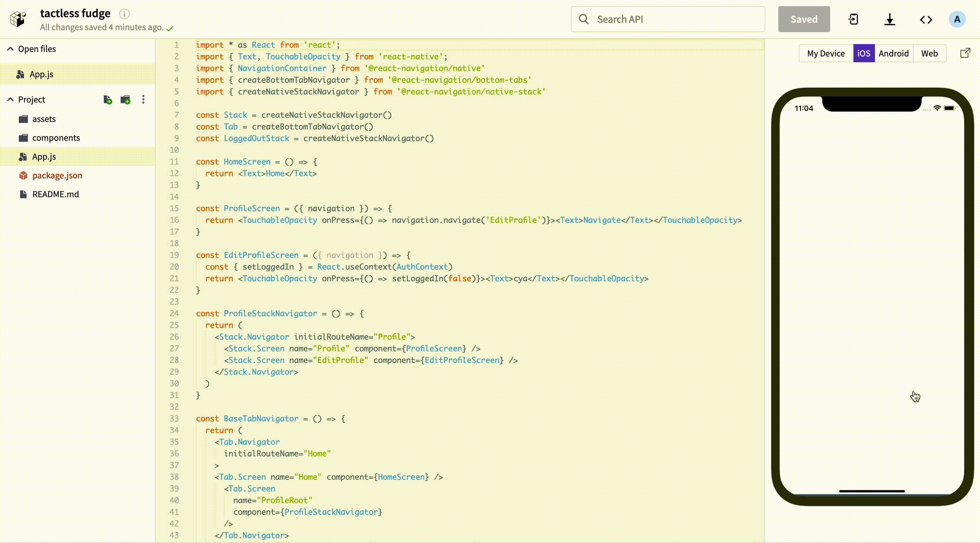
Task: Click 'EditProfileScreen' on line 19
Action: point(261,255)
